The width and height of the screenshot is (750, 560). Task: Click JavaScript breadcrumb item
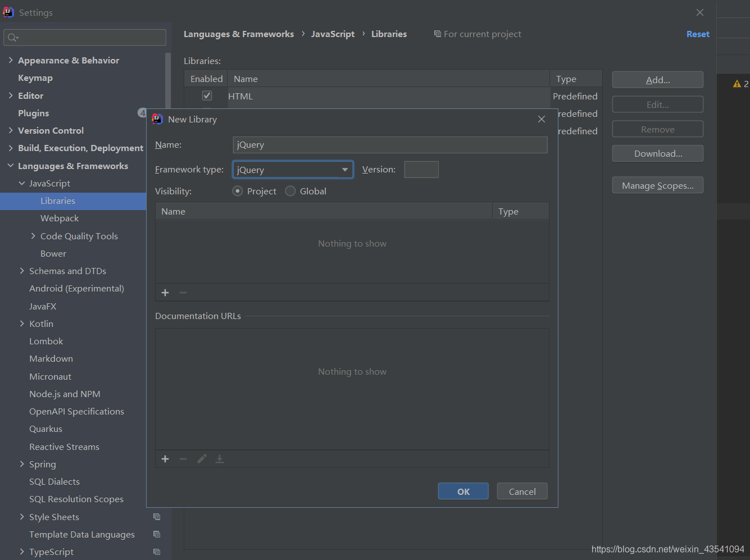[333, 34]
